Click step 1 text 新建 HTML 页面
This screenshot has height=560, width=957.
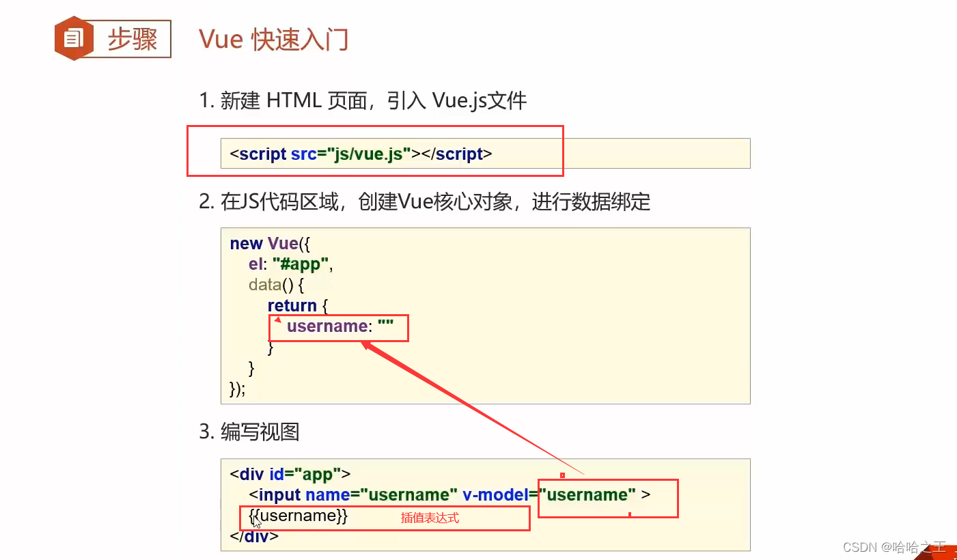coord(294,101)
